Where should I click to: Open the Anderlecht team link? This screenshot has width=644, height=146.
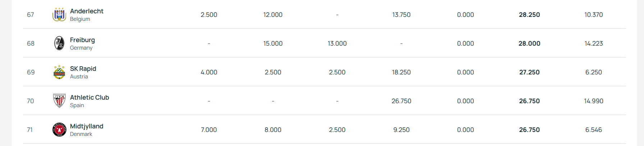(87, 11)
